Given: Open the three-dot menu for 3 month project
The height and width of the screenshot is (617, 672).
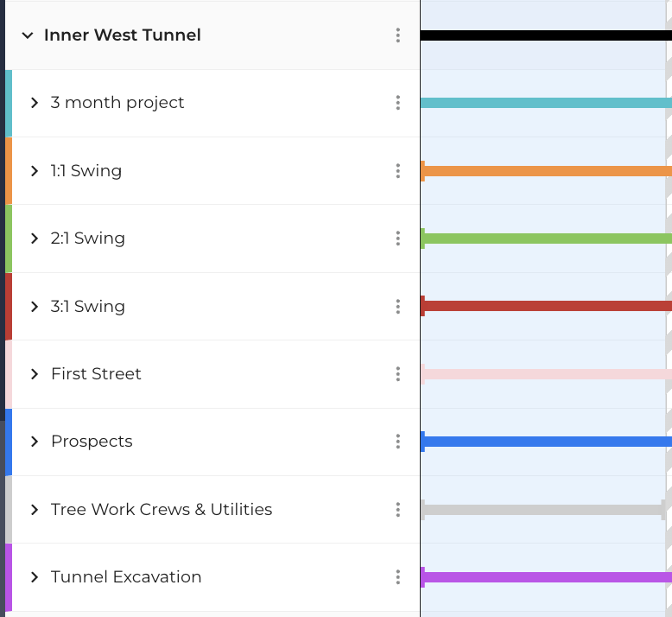Looking at the screenshot, I should pos(398,103).
